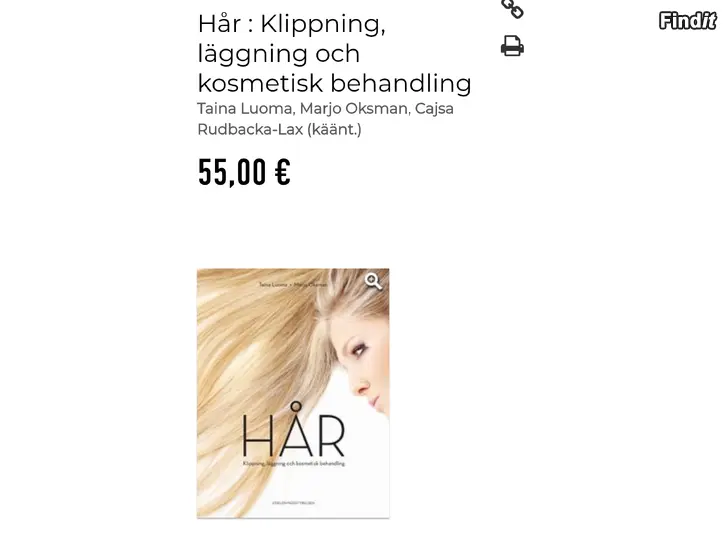
Task: Open the HÅR book cover image
Action: click(293, 393)
